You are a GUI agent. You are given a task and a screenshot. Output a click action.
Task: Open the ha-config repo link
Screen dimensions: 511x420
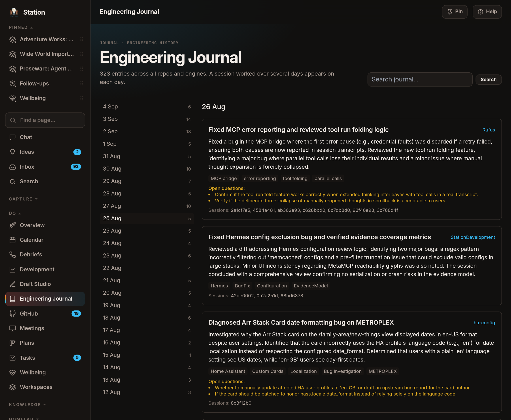pyautogui.click(x=484, y=323)
